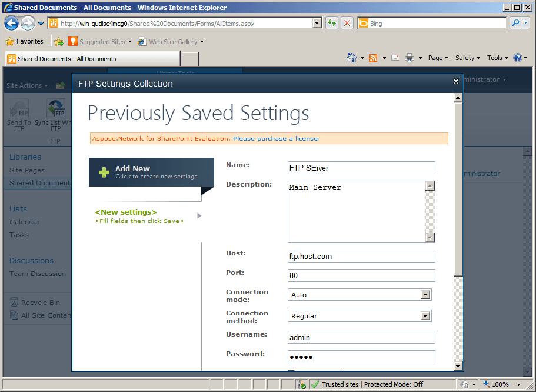
Task: Open the Connection mode Auto dropdown
Action: (x=359, y=295)
